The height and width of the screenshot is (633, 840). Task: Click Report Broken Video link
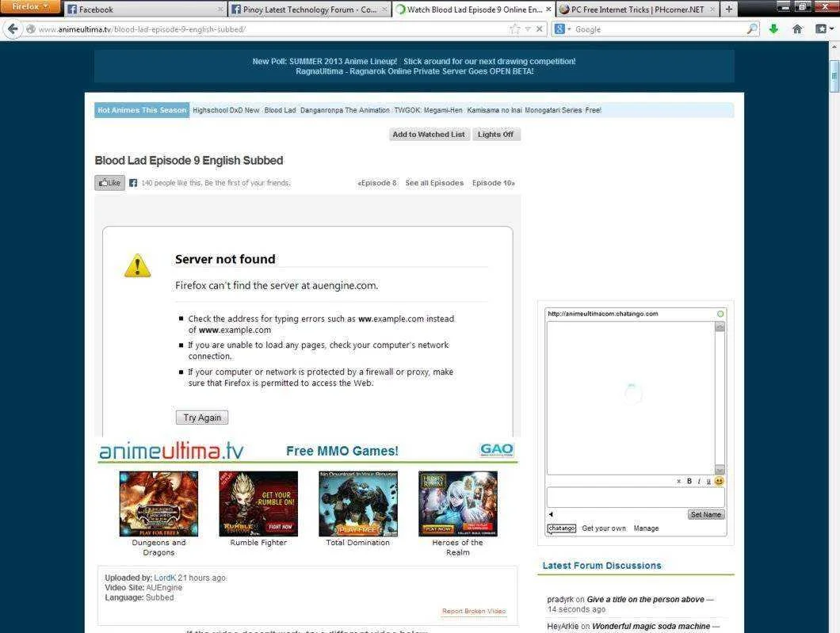pyautogui.click(x=474, y=611)
